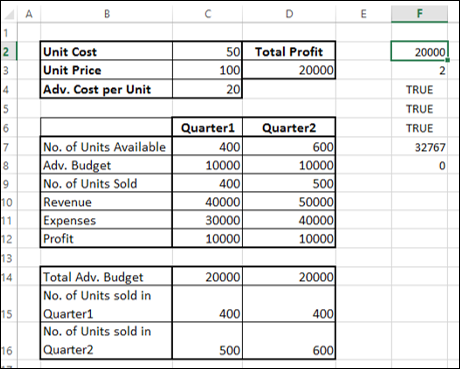
Task: Click cell C15 with 400
Action: (x=207, y=304)
